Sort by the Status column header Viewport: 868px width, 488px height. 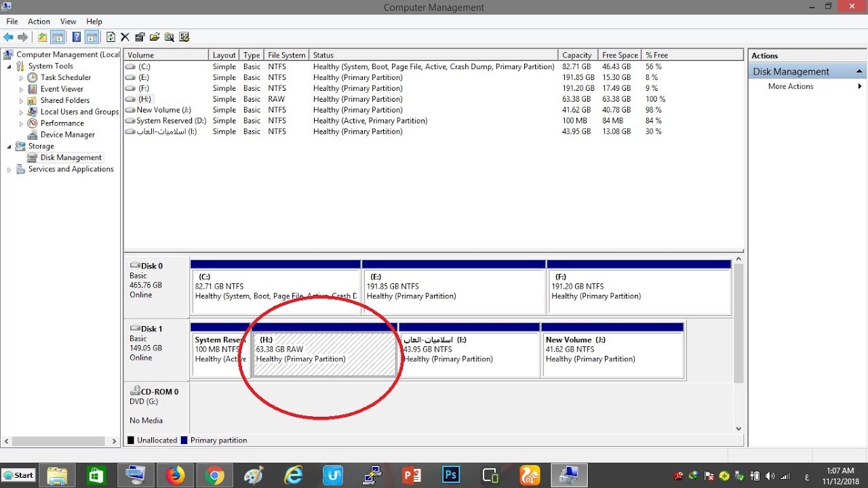[x=434, y=55]
